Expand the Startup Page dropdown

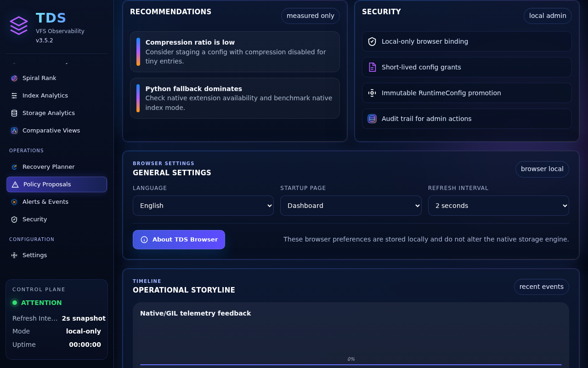pyautogui.click(x=351, y=206)
